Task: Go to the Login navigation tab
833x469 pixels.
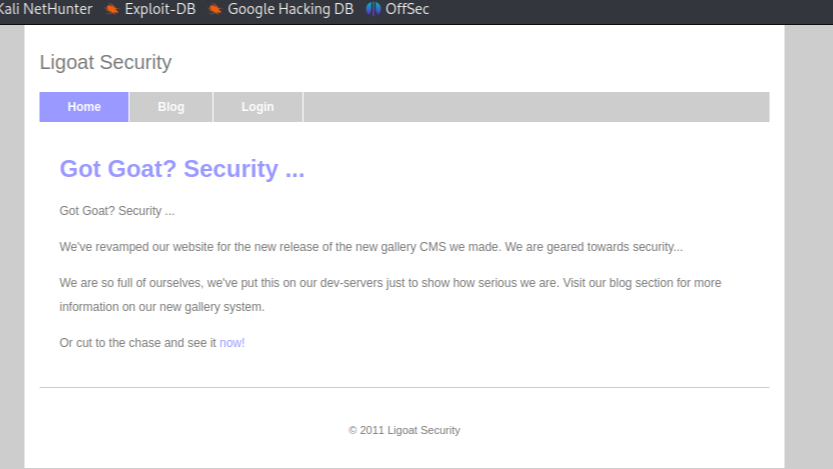Action: point(258,107)
